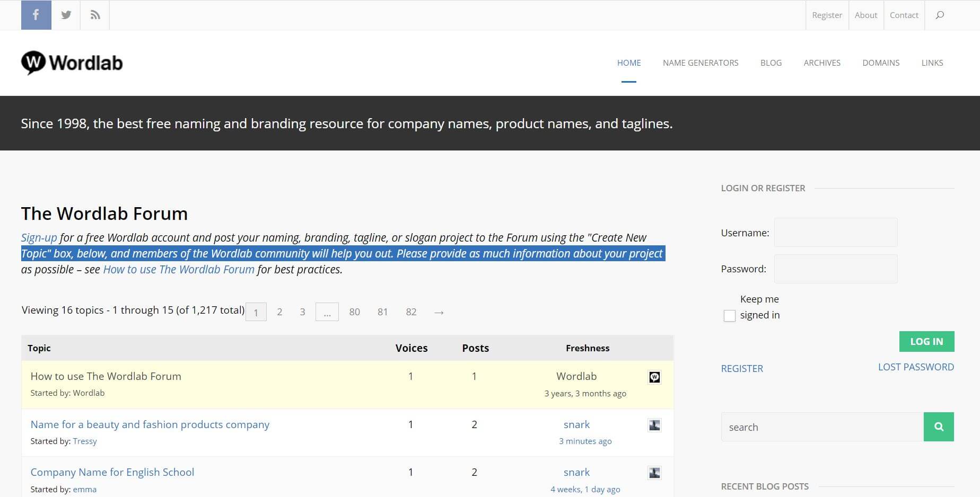Click snark avatar in beauty and fashion row

click(654, 425)
